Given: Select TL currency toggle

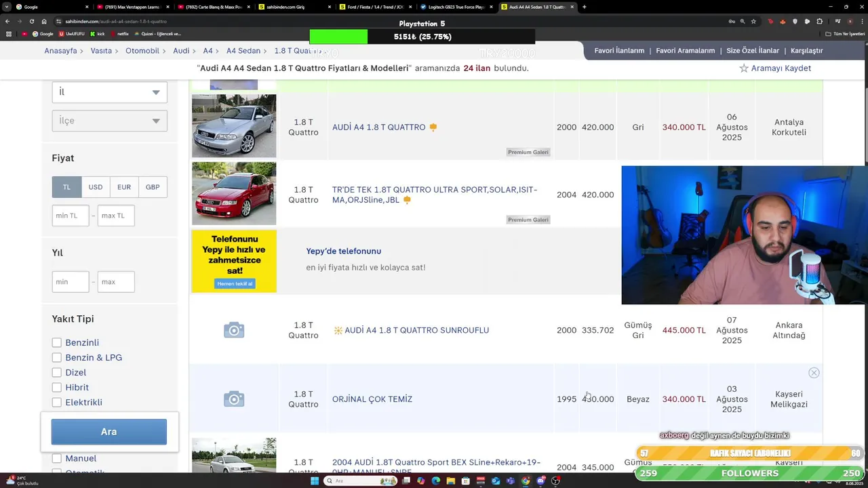Looking at the screenshot, I should point(66,187).
